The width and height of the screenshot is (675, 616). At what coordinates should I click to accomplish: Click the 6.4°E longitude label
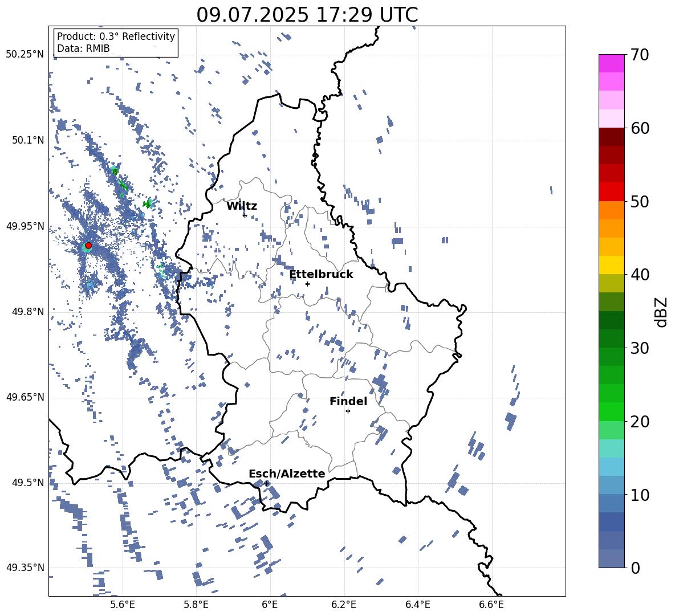point(417,605)
